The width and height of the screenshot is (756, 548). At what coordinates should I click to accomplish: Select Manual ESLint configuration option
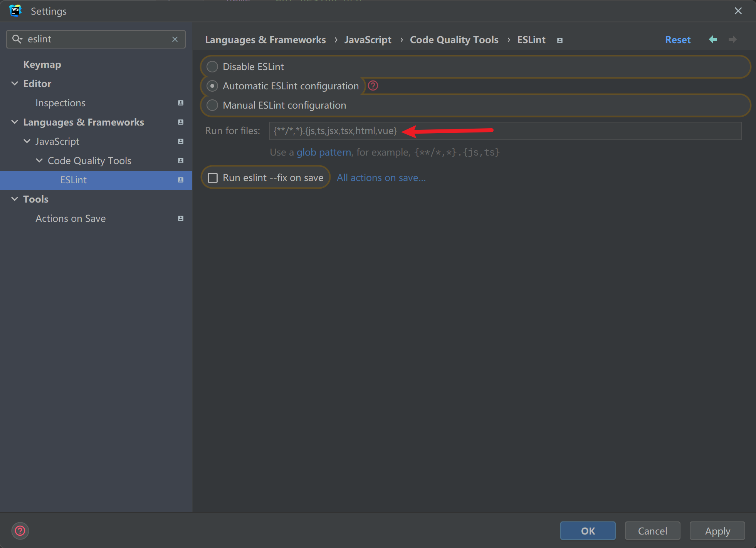coord(212,105)
